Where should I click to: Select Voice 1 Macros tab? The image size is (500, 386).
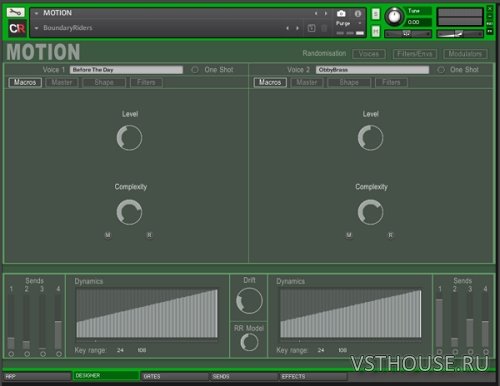coord(25,82)
